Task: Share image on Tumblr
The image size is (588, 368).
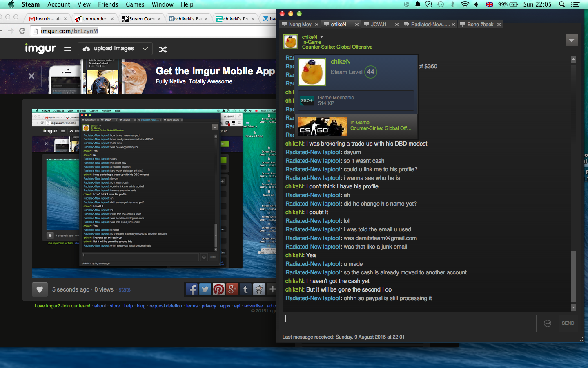Action: click(x=245, y=289)
